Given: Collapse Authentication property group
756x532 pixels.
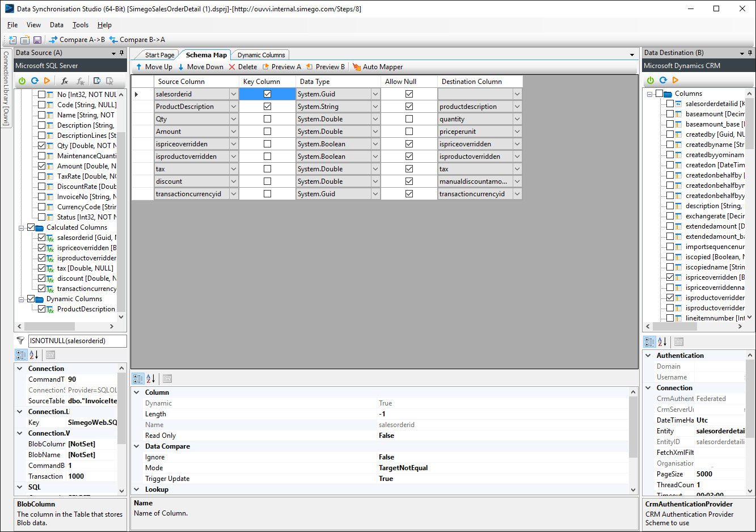Looking at the screenshot, I should pyautogui.click(x=648, y=356).
